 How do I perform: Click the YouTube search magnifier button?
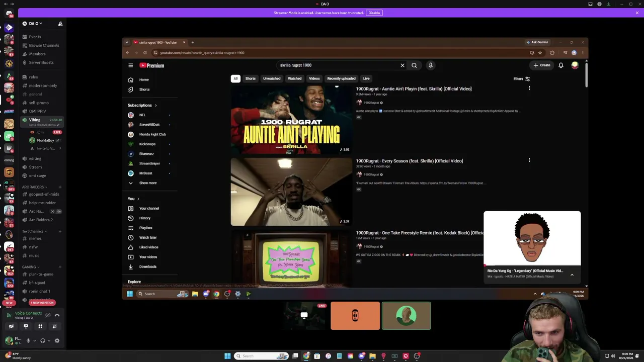coord(414,65)
